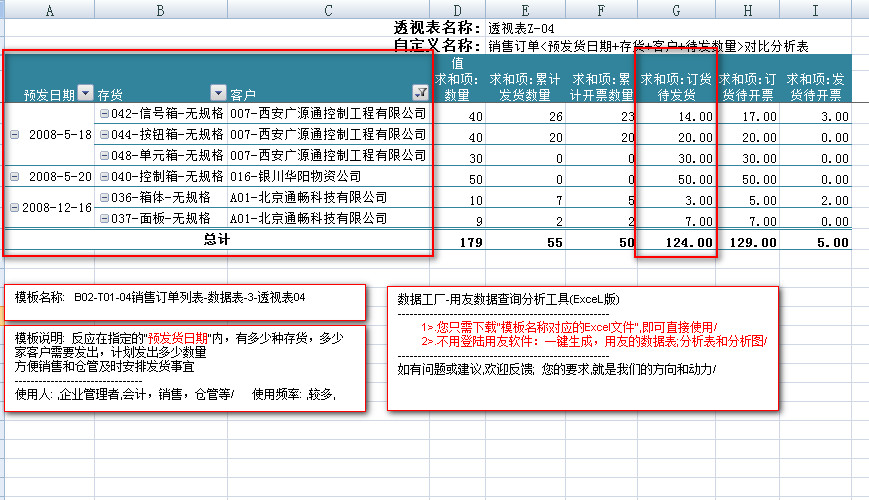The image size is (869, 500).
Task: Click the 数据工厂 description text box
Action: tap(582, 346)
